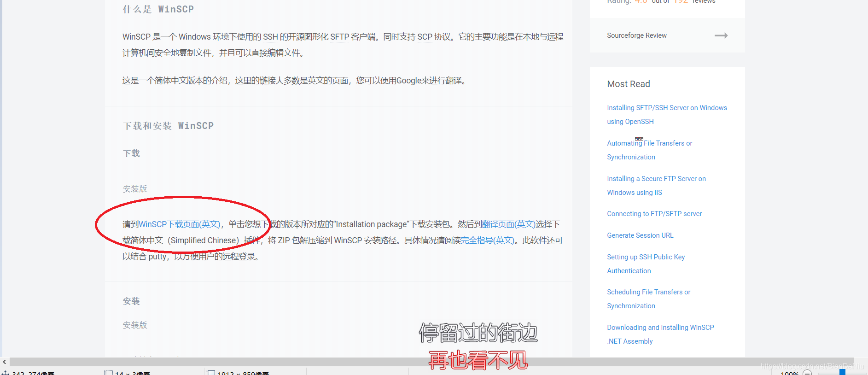Open Installing a Secure FTP Server link
Viewport: 868px width, 375px height.
[x=656, y=186]
